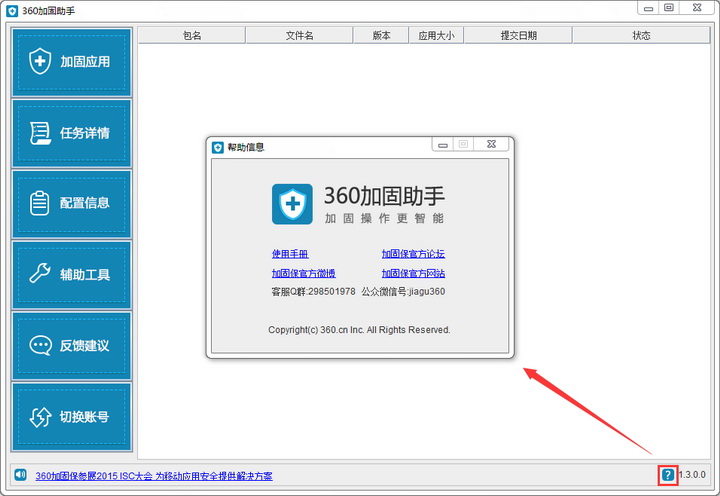Screen dimensions: 720x496
Task: Open the 配置信息 clipboard panel
Action: coord(72,203)
